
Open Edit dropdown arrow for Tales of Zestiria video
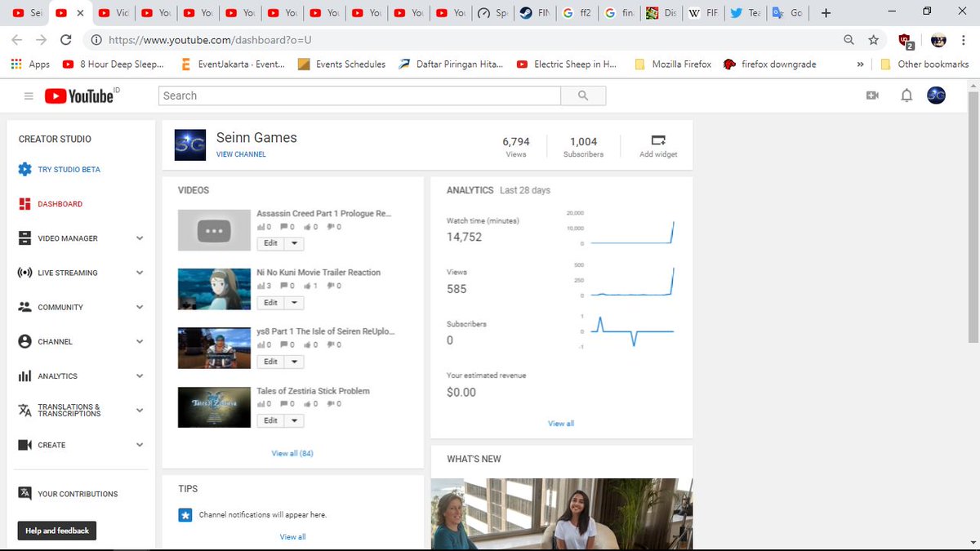[x=294, y=421]
